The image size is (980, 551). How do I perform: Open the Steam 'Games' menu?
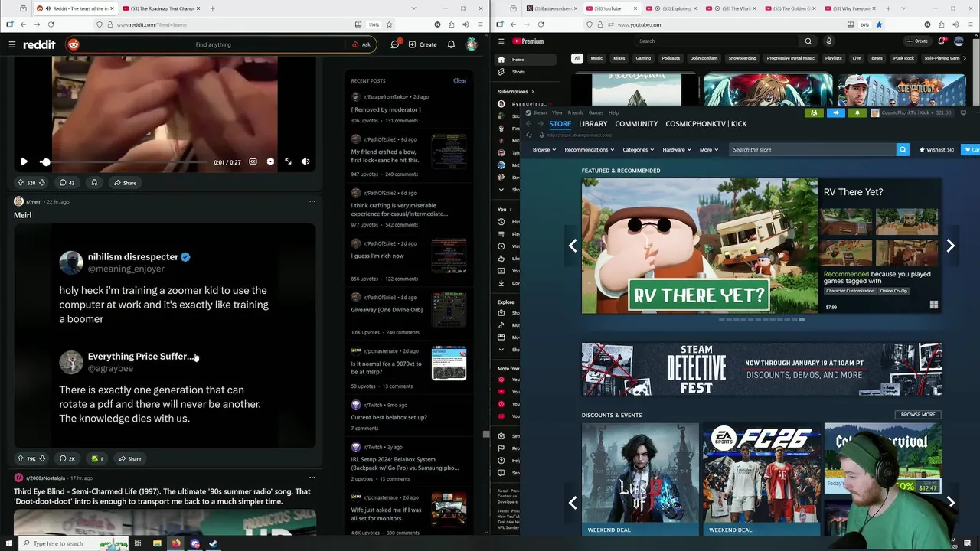coord(596,112)
